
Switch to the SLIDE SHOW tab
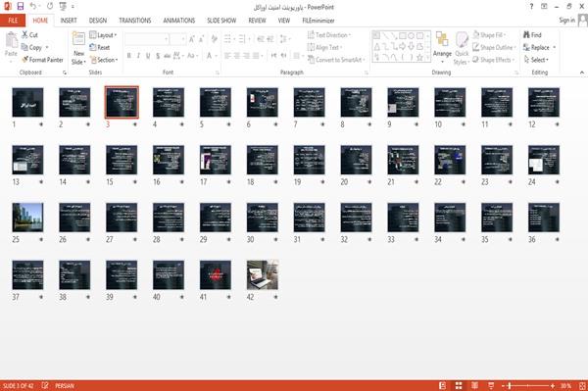pos(221,21)
